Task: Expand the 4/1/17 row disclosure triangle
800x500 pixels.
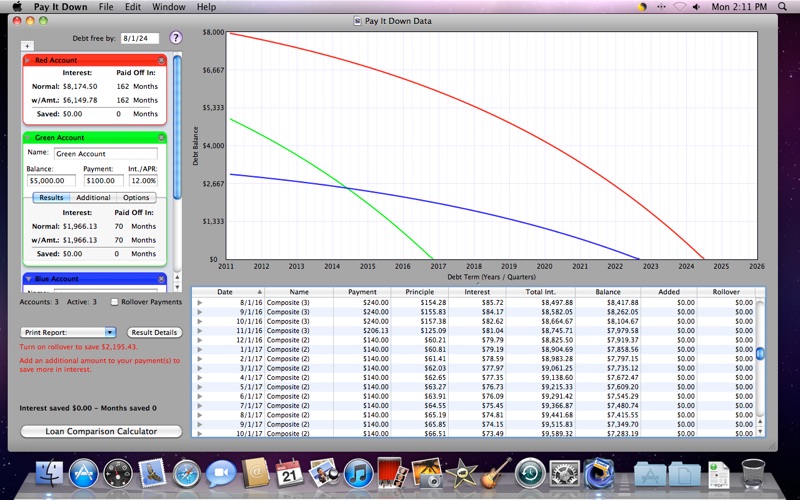Action: click(x=199, y=378)
